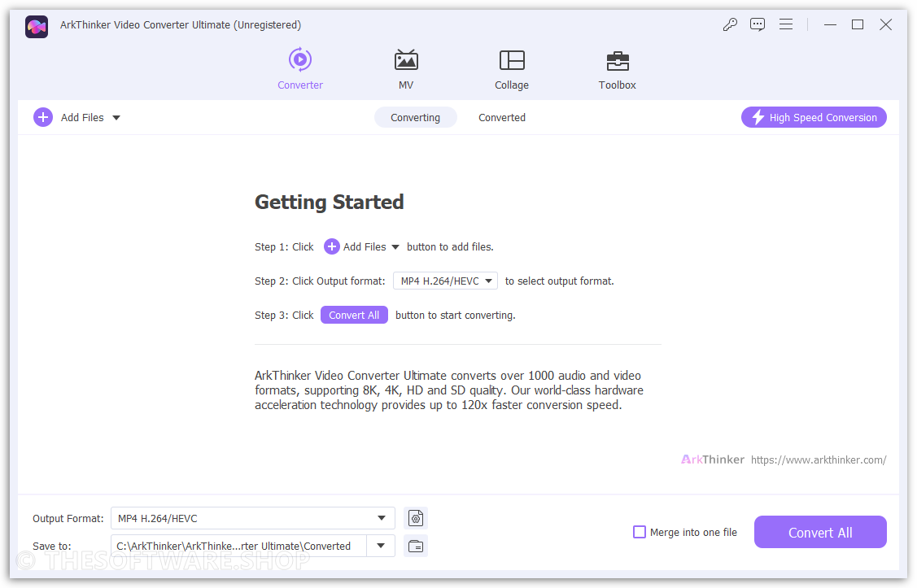Minimize the ArkThinker window
The height and width of the screenshot is (588, 917).
coord(830,24)
